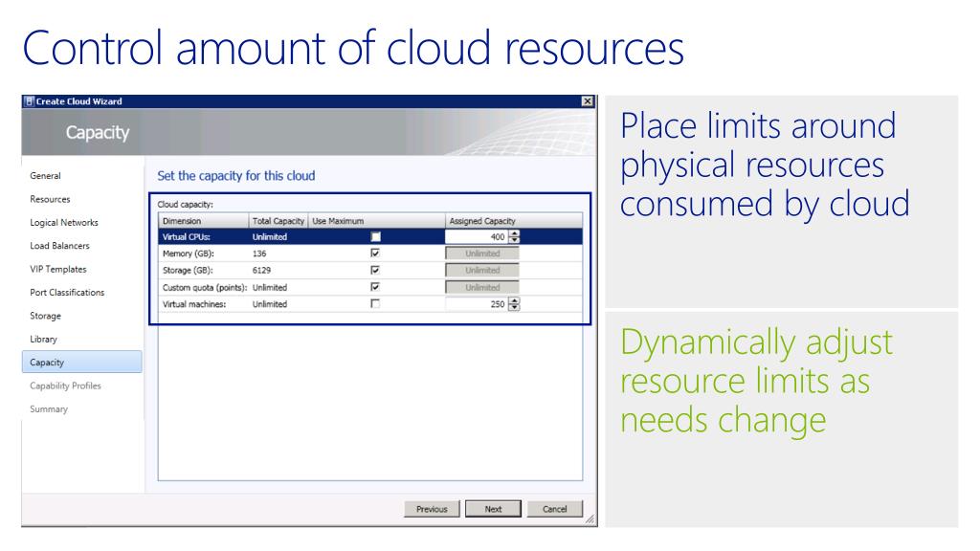Select the Storage (GB) row label
The image size is (980, 551).
click(188, 271)
